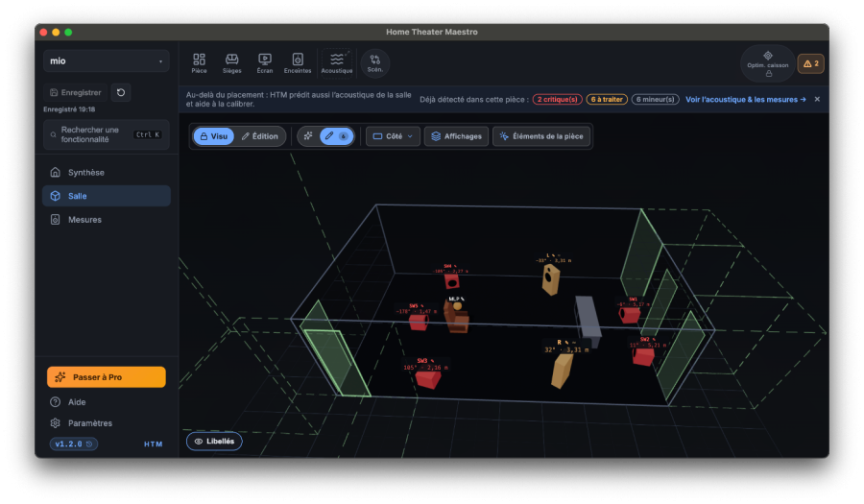This screenshot has height=504, width=864.
Task: Switch to Visu locked mode
Action: (213, 136)
